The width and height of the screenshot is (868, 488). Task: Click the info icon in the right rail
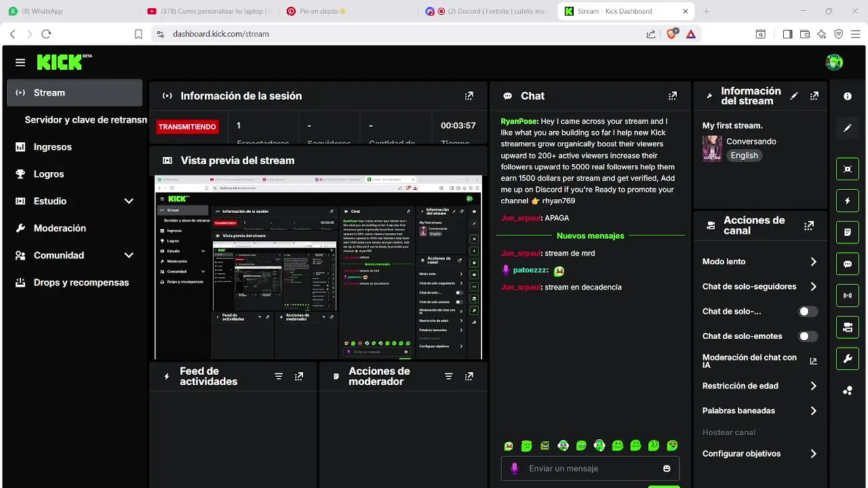pyautogui.click(x=848, y=96)
